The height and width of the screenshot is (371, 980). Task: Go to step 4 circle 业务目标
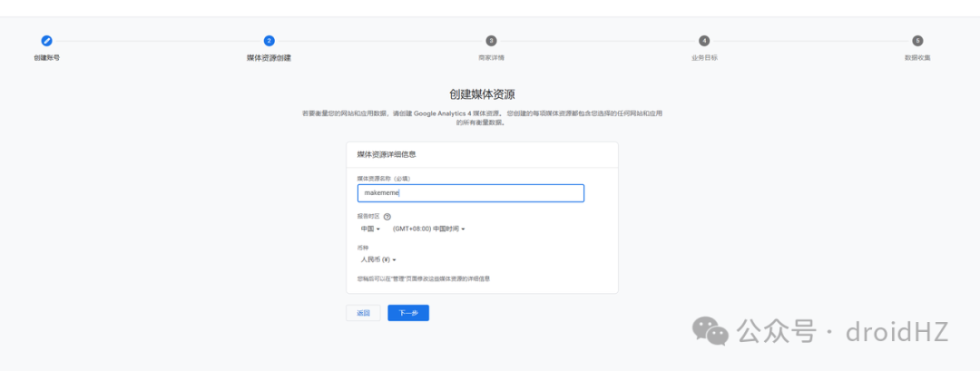coord(704,41)
